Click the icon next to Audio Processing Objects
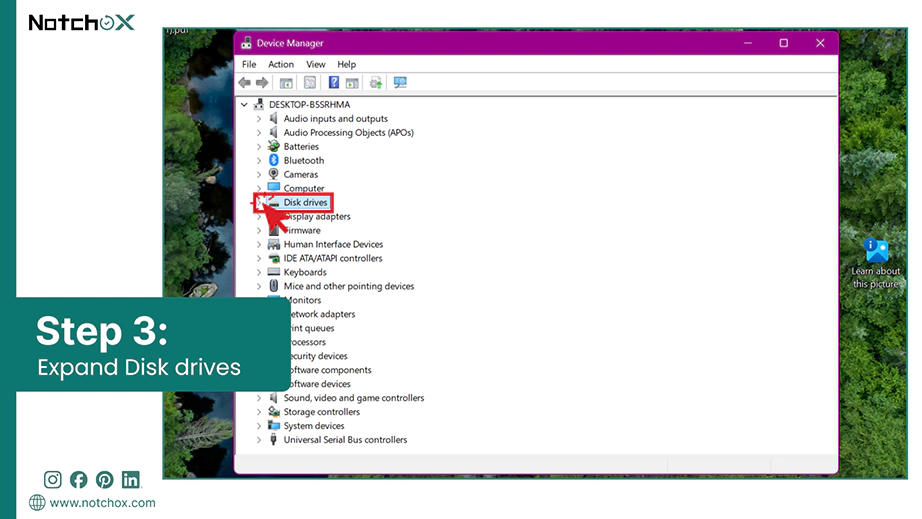The image size is (922, 519). pos(273,132)
